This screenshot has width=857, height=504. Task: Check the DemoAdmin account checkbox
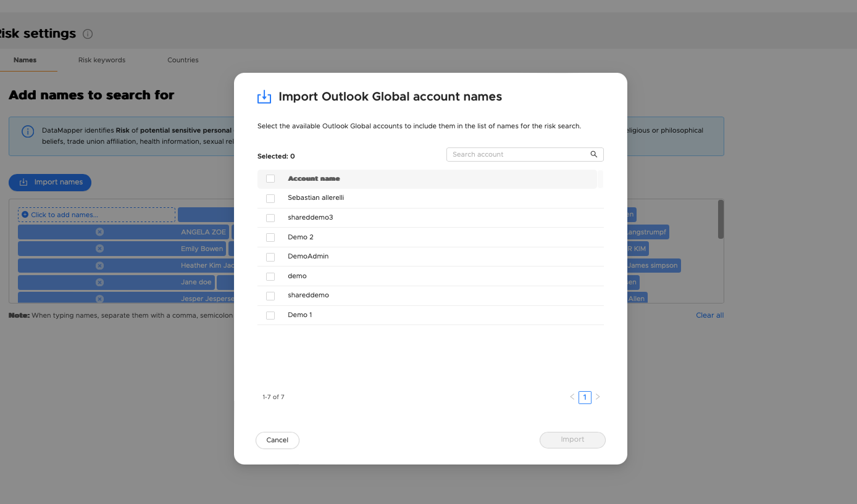point(270,257)
